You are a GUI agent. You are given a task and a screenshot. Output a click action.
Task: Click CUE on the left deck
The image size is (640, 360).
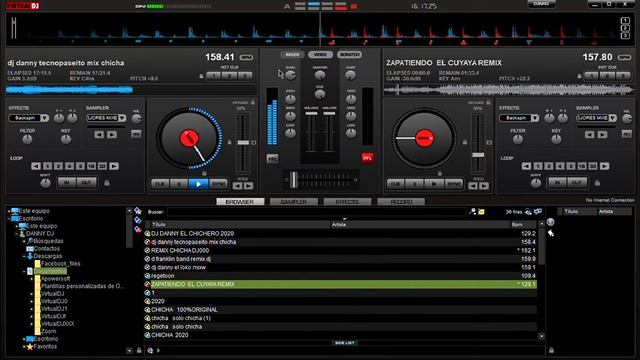pos(160,184)
